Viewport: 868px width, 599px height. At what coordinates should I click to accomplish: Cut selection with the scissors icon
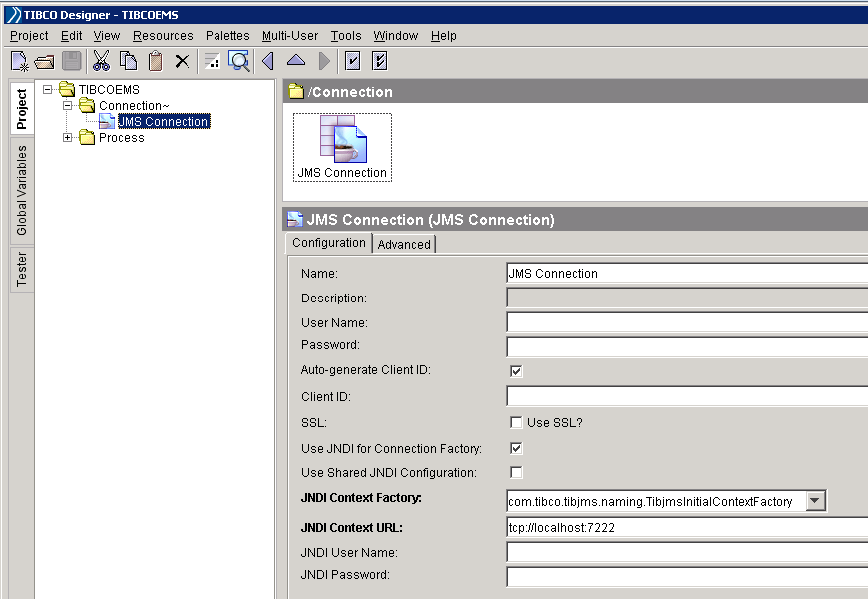coord(101,61)
